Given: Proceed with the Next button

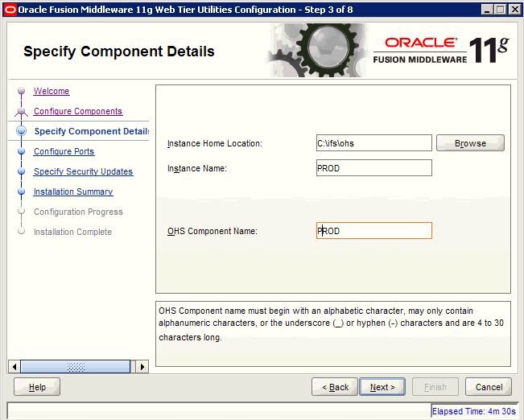Looking at the screenshot, I should pos(382,387).
